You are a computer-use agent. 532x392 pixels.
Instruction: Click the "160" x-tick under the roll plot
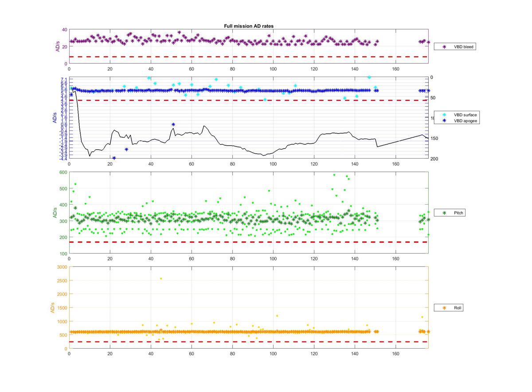coord(396,353)
